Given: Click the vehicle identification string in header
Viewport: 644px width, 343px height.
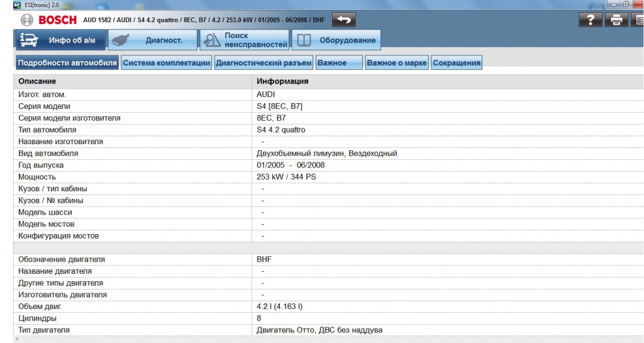Looking at the screenshot, I should coord(204,20).
